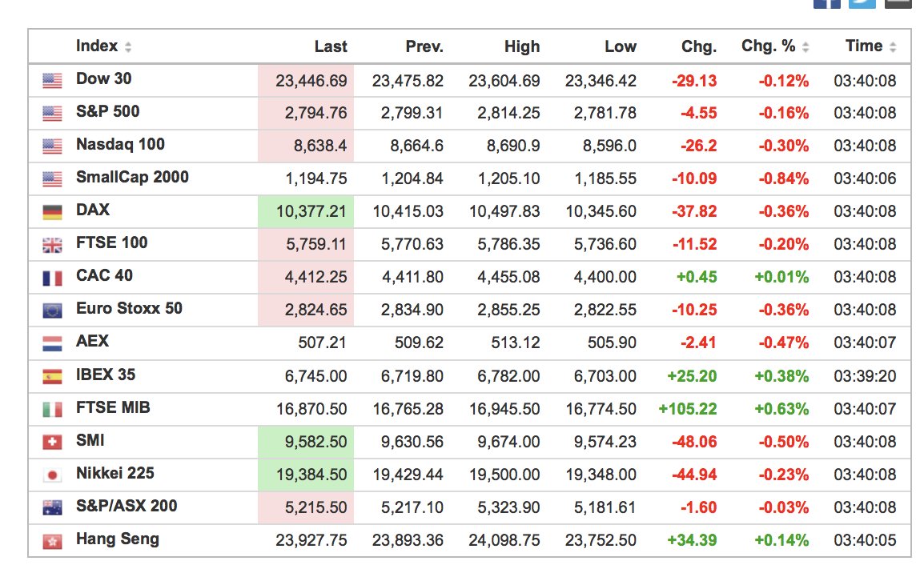The height and width of the screenshot is (573, 924).
Task: Select Hang Seng change +34.39
Action: (692, 541)
